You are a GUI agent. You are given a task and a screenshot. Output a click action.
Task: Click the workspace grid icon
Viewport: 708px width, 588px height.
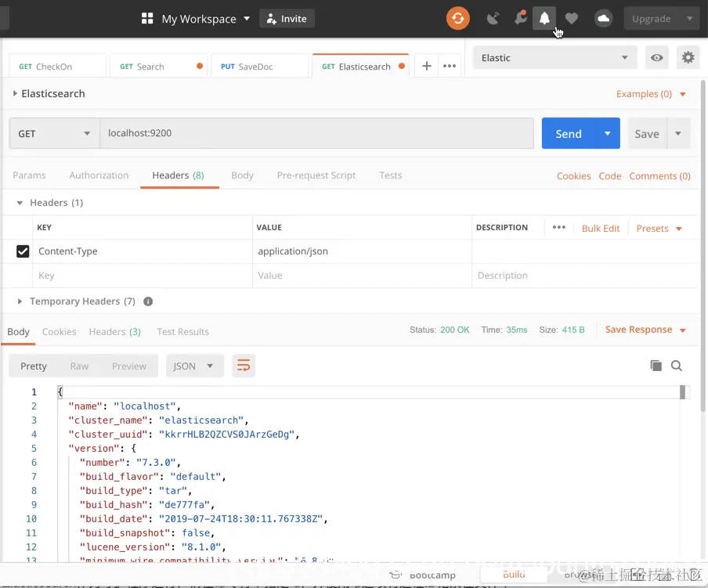(x=147, y=19)
